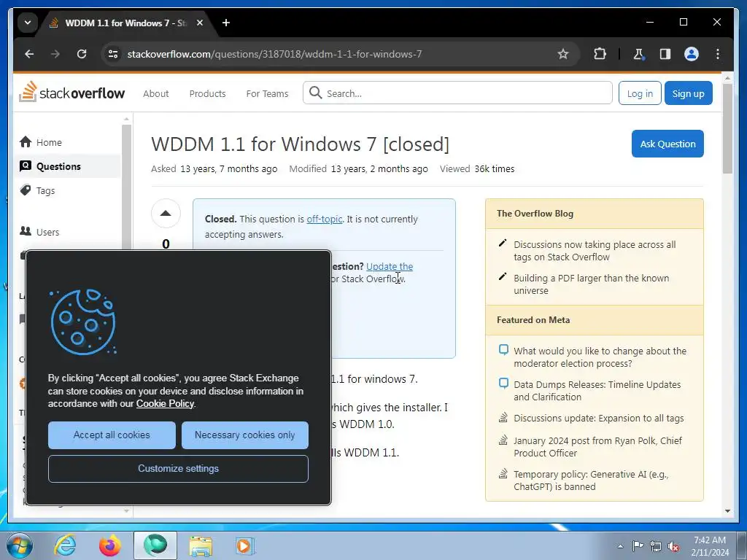Click the Update the question link
Viewport: 747px width, 560px height.
390,266
